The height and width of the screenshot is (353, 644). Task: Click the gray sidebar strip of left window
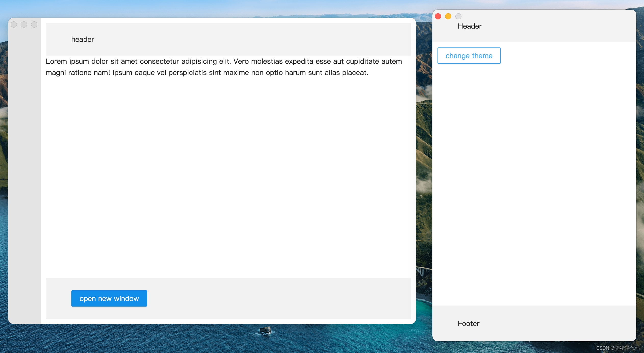[24, 173]
